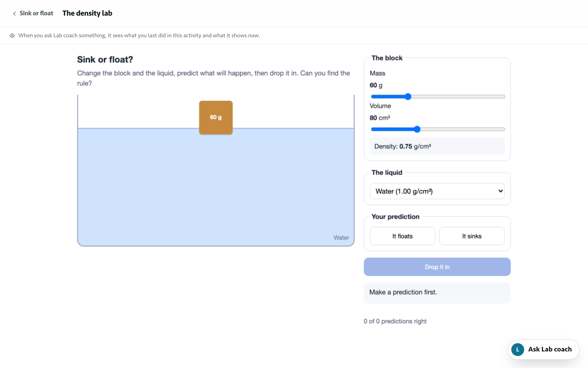The width and height of the screenshot is (588, 368).
Task: Click the Make a prediction first message
Action: pyautogui.click(x=437, y=292)
